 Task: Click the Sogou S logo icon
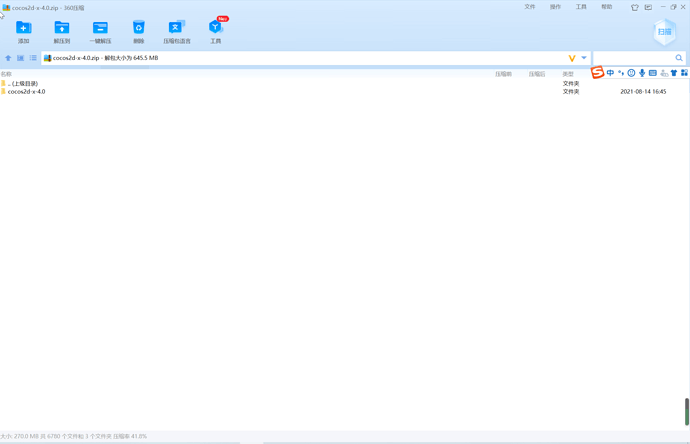click(597, 73)
